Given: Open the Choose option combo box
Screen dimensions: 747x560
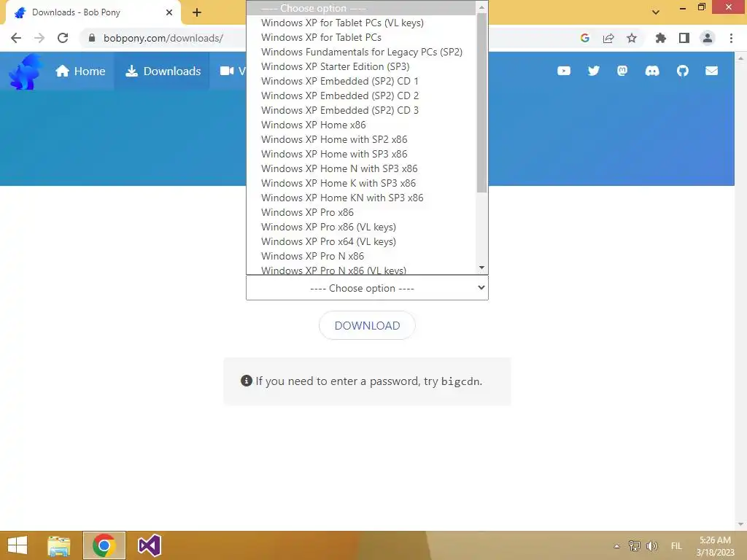Looking at the screenshot, I should point(367,287).
